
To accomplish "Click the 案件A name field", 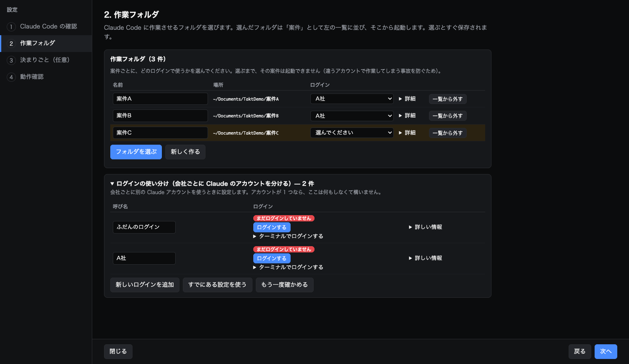I will point(160,99).
